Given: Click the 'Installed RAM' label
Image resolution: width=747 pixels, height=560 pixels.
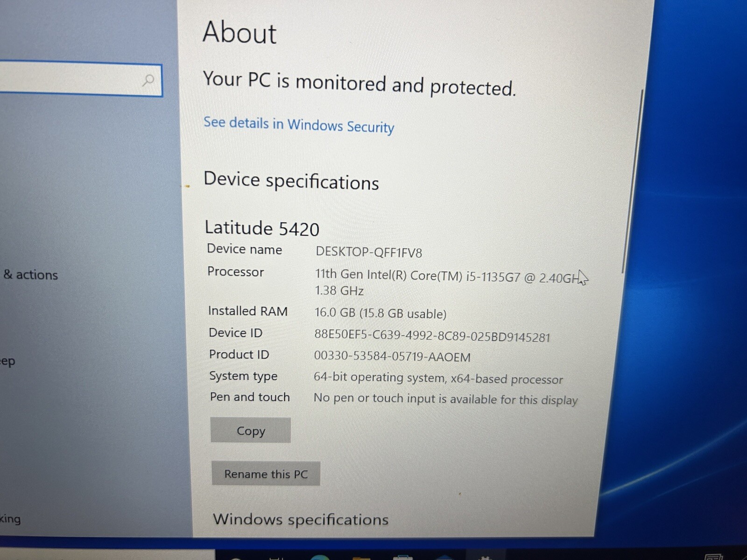Looking at the screenshot, I should click(247, 311).
